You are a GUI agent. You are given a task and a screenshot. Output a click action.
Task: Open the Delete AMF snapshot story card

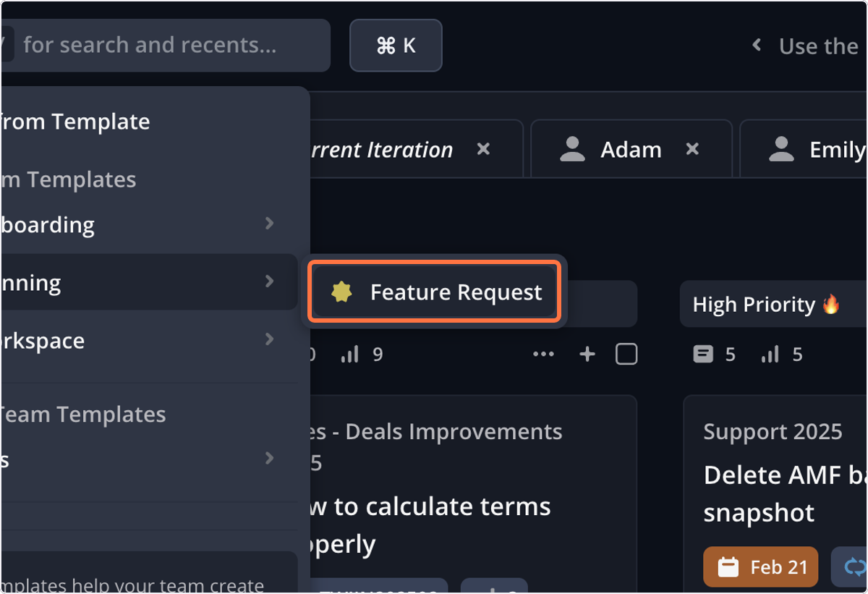776,494
